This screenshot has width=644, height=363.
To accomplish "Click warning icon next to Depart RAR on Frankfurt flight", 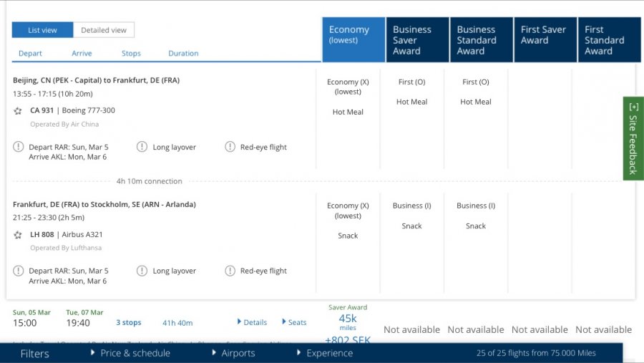I will [18, 271].
